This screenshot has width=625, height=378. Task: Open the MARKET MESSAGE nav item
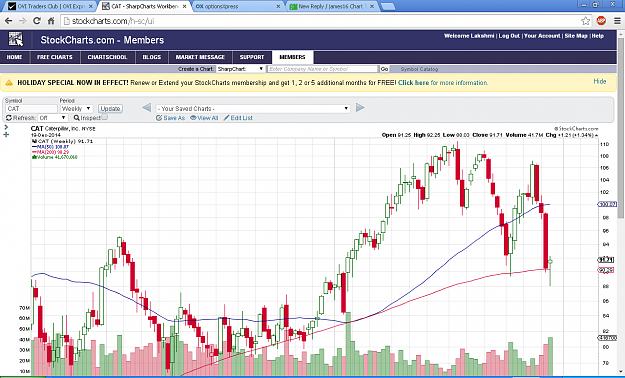click(200, 57)
